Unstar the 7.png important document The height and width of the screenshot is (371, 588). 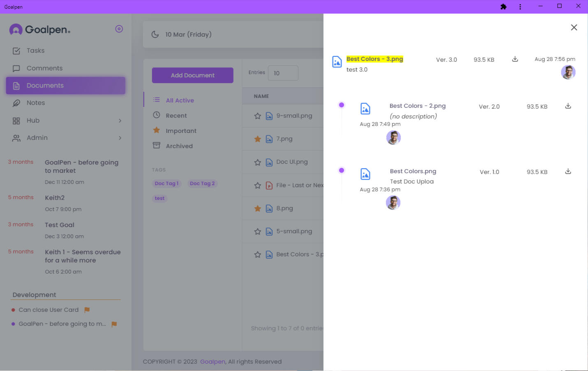[258, 139]
